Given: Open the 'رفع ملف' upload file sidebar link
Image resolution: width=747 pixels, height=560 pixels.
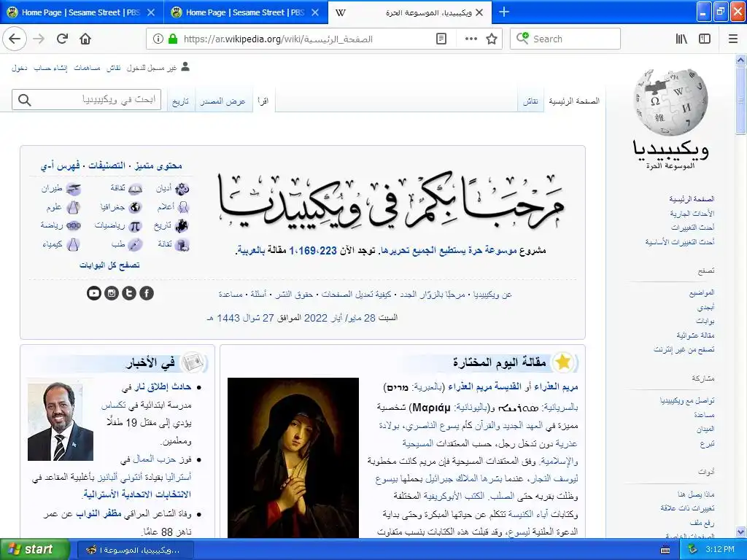Looking at the screenshot, I should click(703, 523).
